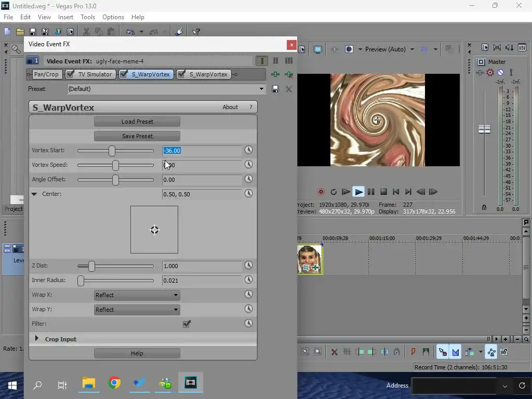Open the Options menu
This screenshot has height=399, width=532.
pyautogui.click(x=113, y=17)
